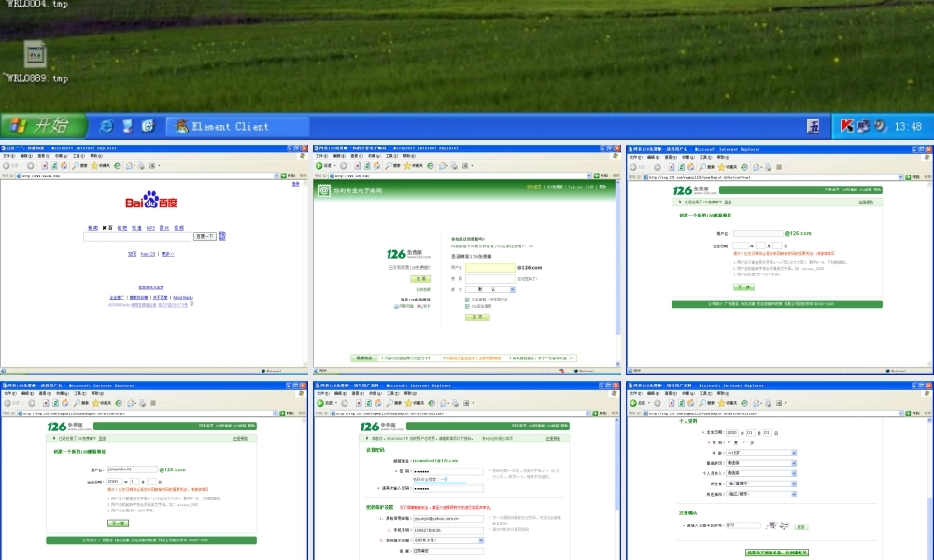Viewport: 934px width, 560px height.
Task: Toggle the remember-username checkbox on the 126 login form
Action: pos(467,300)
